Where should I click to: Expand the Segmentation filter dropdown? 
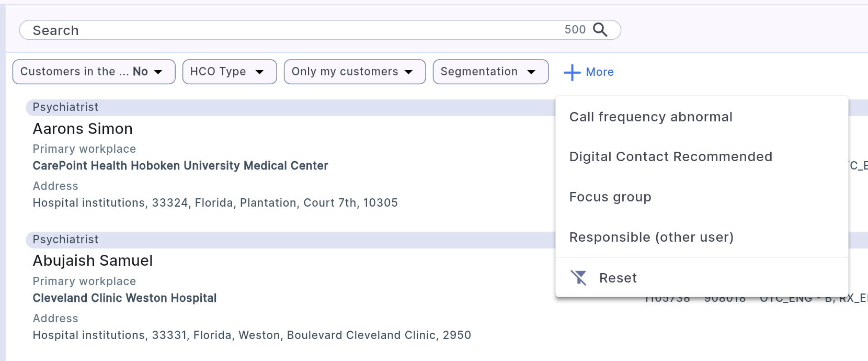490,72
